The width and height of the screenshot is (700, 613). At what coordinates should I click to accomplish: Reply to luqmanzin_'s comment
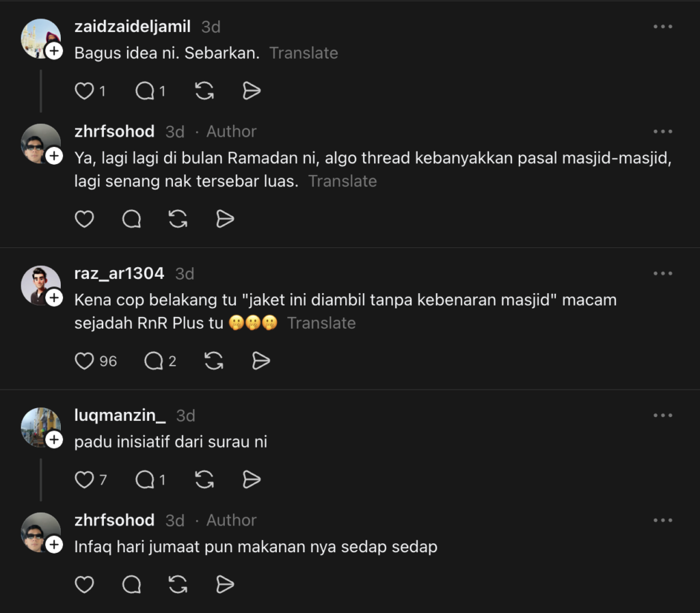pos(145,479)
